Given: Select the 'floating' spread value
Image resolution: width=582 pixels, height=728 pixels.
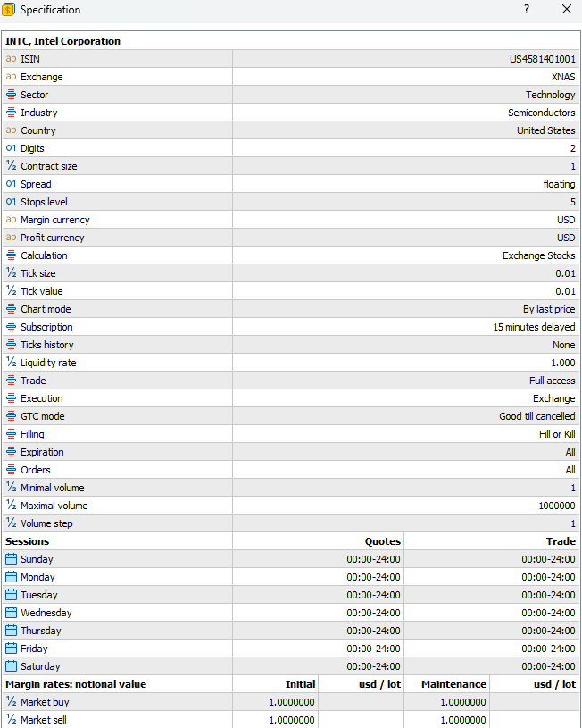Looking at the screenshot, I should 560,184.
